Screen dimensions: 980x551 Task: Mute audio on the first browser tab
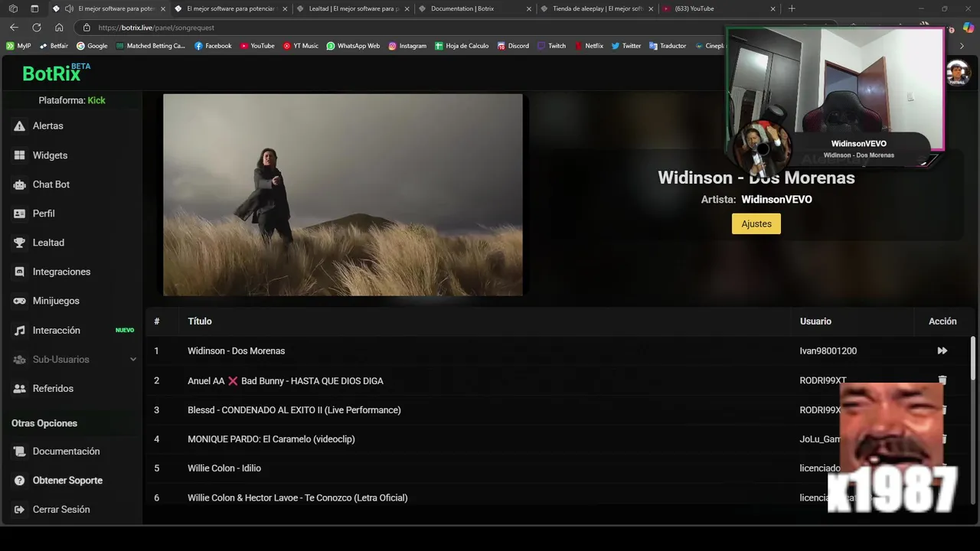click(69, 8)
